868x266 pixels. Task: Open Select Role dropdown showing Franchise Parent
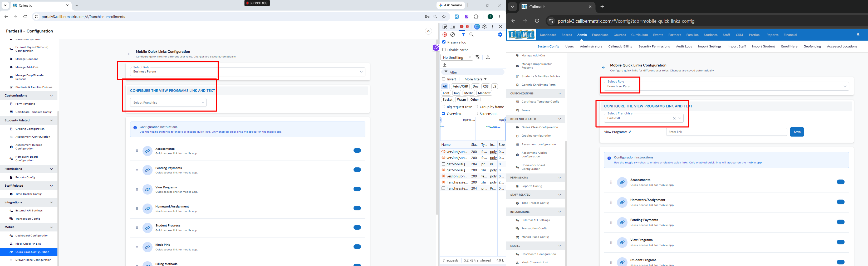coord(726,86)
